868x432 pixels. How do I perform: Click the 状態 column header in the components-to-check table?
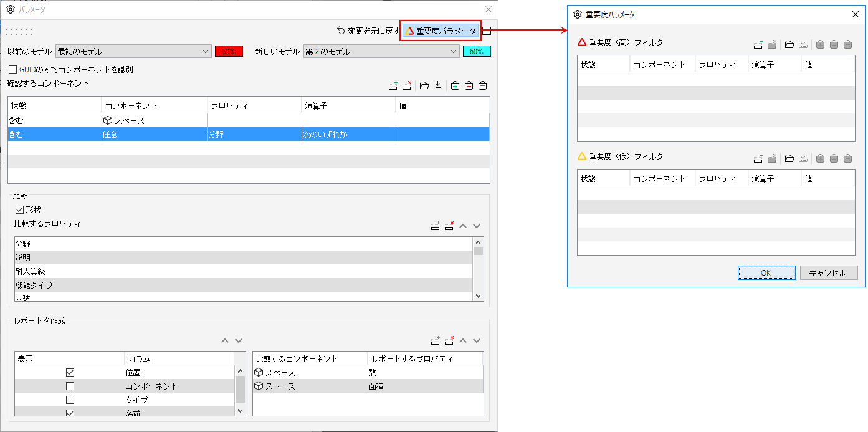coord(55,106)
